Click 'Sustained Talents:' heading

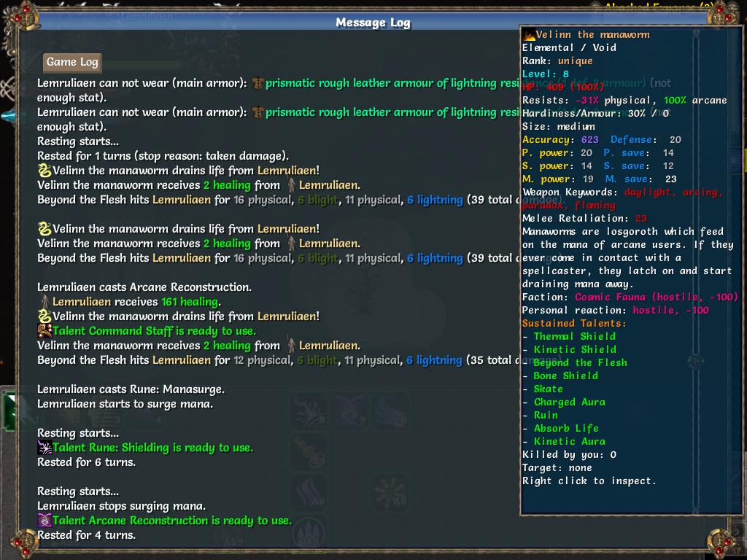[x=574, y=323]
